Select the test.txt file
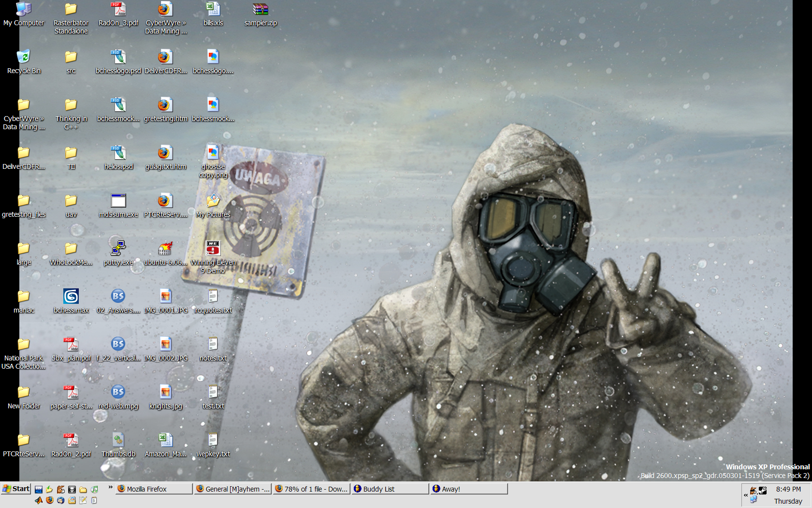The width and height of the screenshot is (812, 508). 213,397
